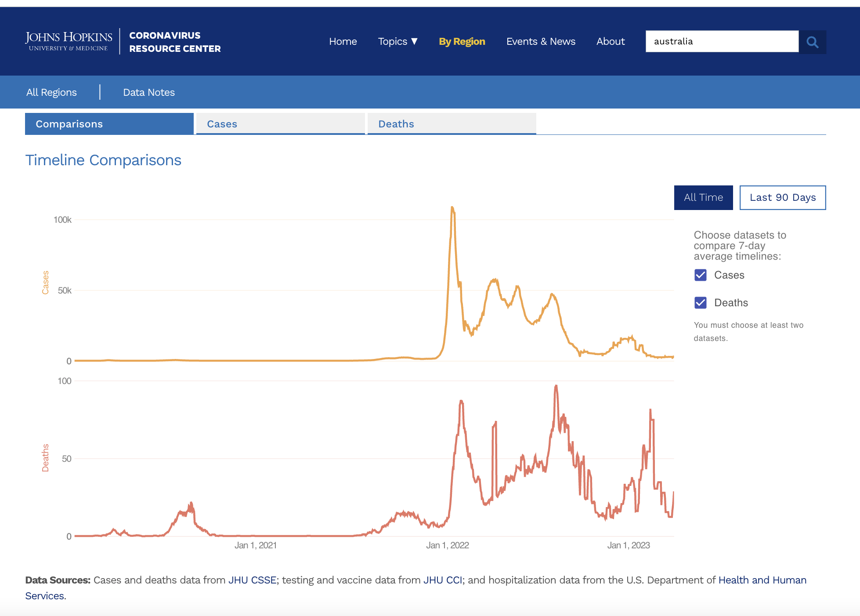
Task: Open the Data Notes link
Action: coord(149,92)
